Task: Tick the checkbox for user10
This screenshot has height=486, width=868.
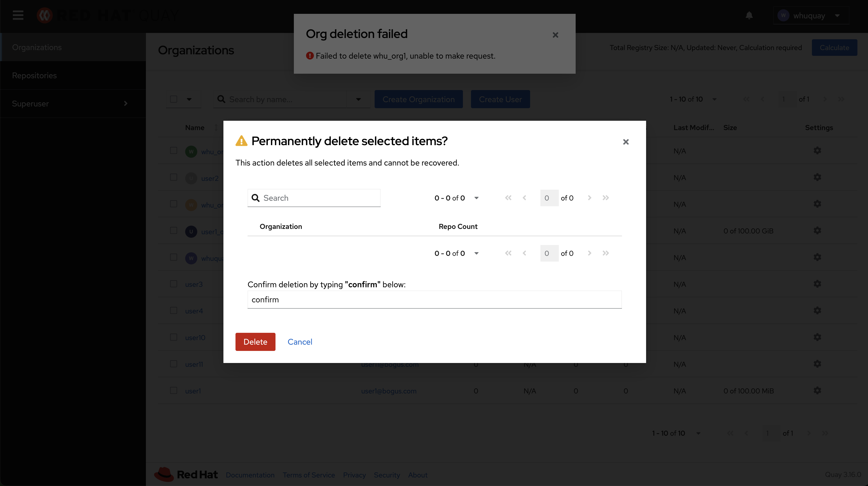Action: (174, 337)
